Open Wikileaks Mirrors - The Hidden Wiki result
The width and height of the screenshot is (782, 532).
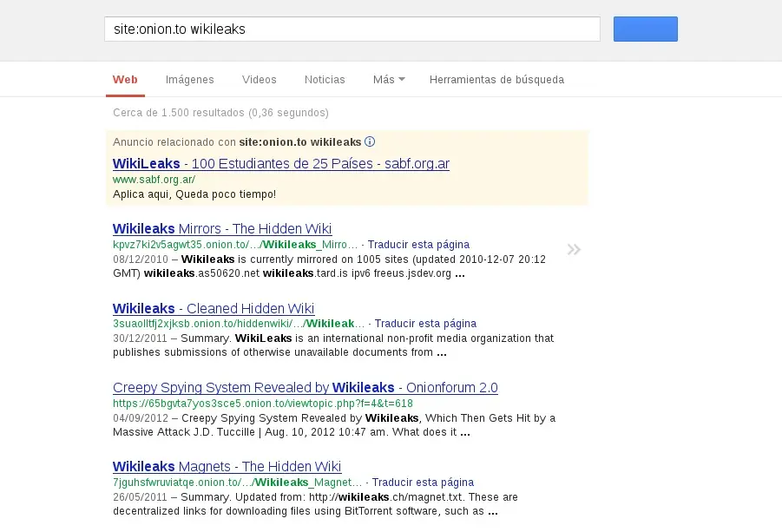(x=222, y=228)
